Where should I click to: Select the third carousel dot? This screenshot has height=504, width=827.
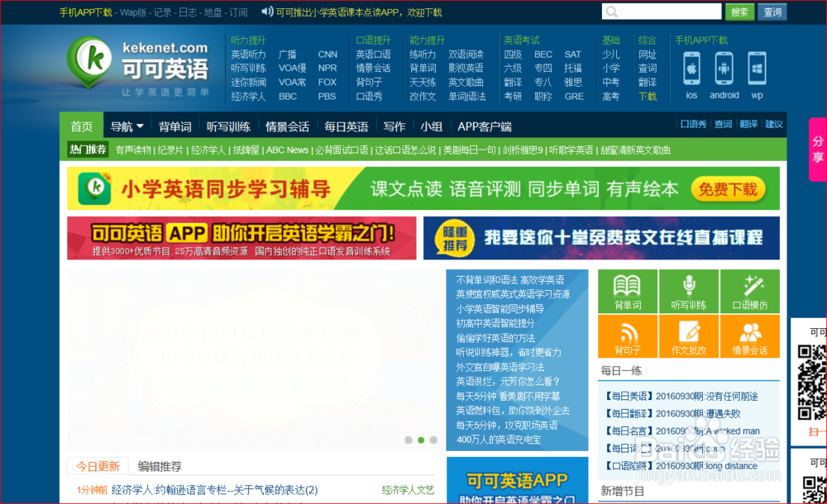[x=433, y=440]
